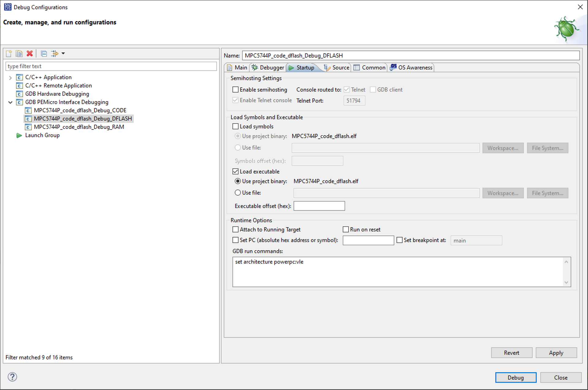Click the Duplicate launch configuration icon

19,54
